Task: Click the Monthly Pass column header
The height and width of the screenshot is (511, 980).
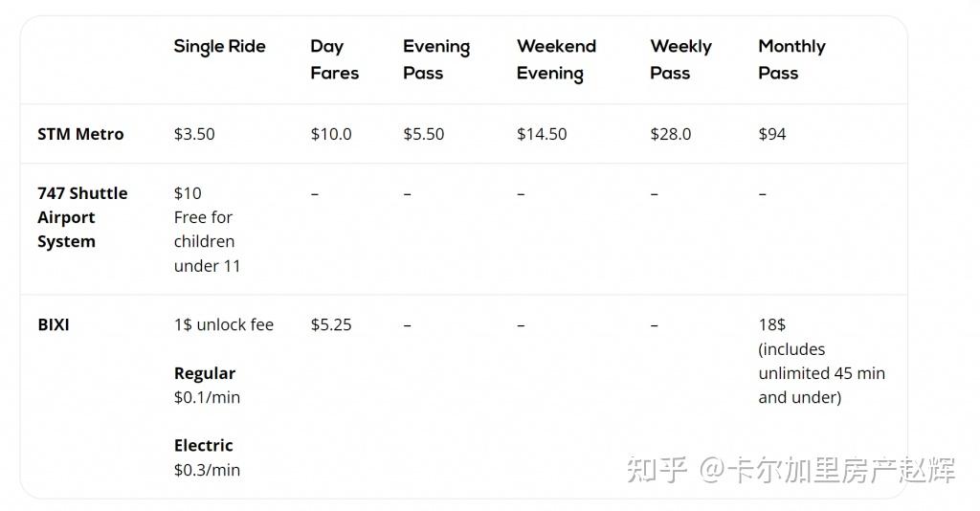Action: [x=791, y=59]
